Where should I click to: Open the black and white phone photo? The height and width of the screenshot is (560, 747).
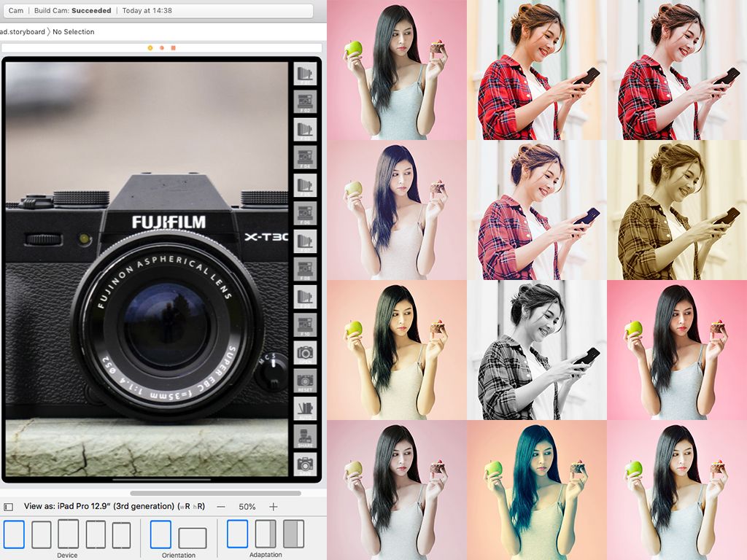point(537,350)
